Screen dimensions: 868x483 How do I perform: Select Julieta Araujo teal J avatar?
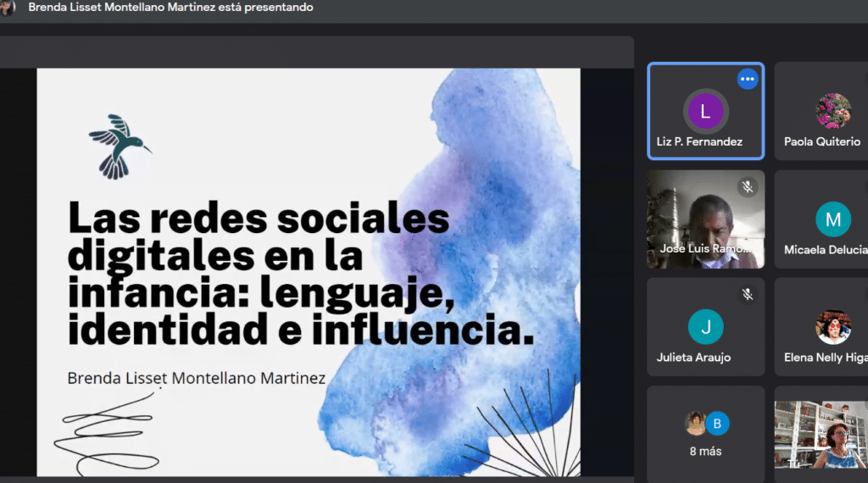coord(705,327)
